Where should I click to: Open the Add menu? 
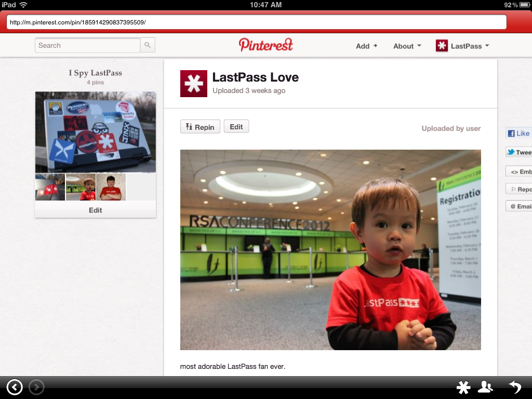(366, 46)
